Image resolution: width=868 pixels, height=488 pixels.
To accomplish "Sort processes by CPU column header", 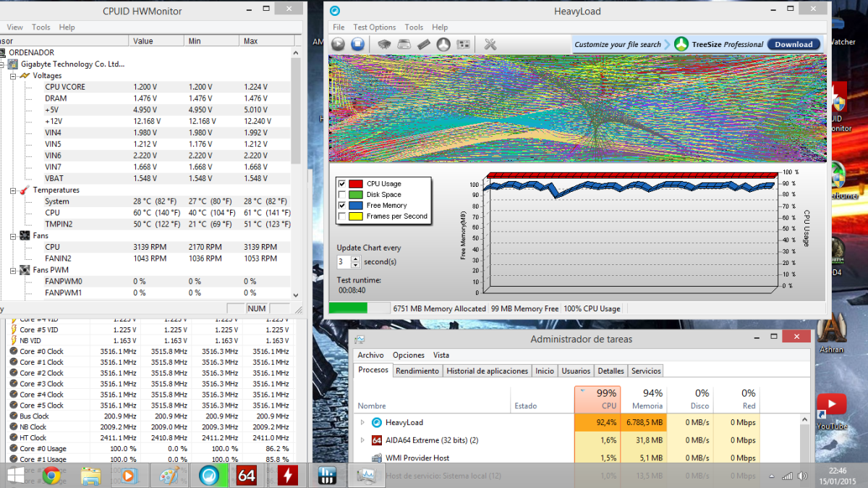I will 597,399.
